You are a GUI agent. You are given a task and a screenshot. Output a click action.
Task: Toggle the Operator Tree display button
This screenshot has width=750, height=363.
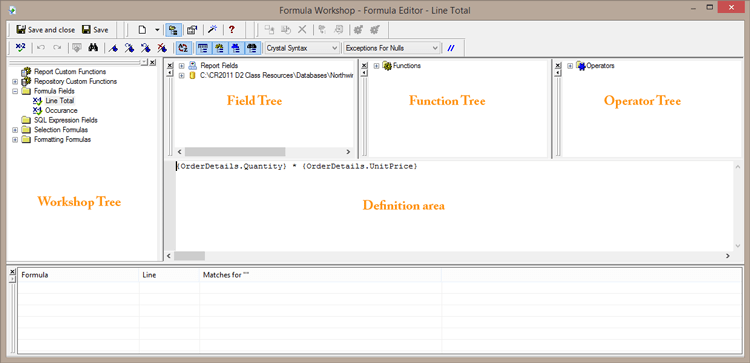click(x=235, y=47)
